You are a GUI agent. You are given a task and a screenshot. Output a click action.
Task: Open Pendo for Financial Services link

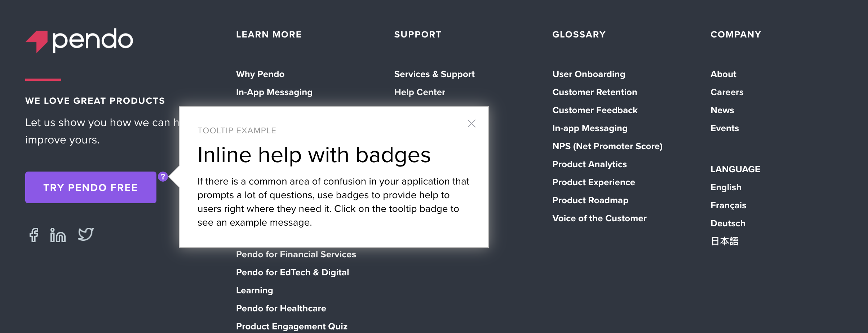tap(296, 254)
